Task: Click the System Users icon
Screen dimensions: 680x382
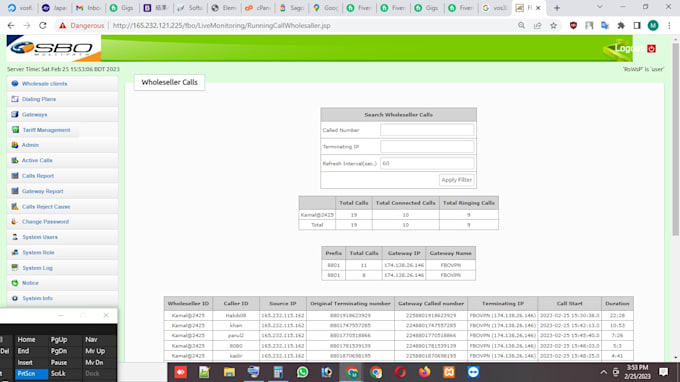Action: click(15, 237)
